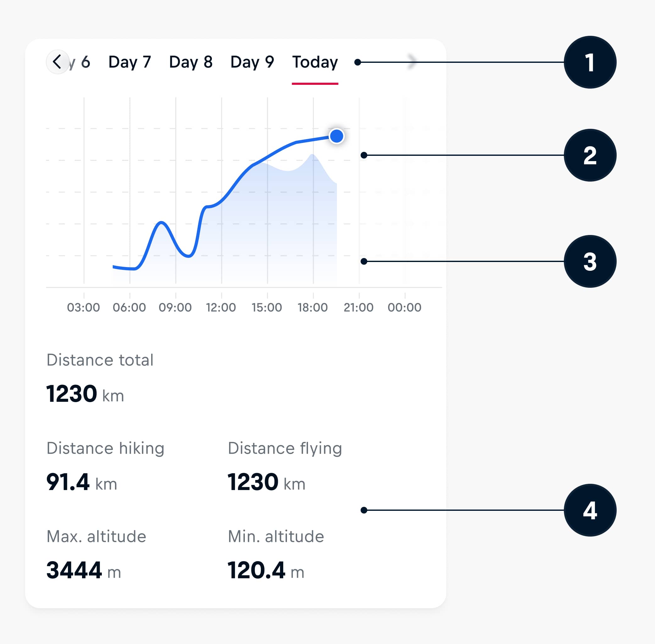Click the 12:00 time axis label
The height and width of the screenshot is (644, 655).
click(x=221, y=308)
